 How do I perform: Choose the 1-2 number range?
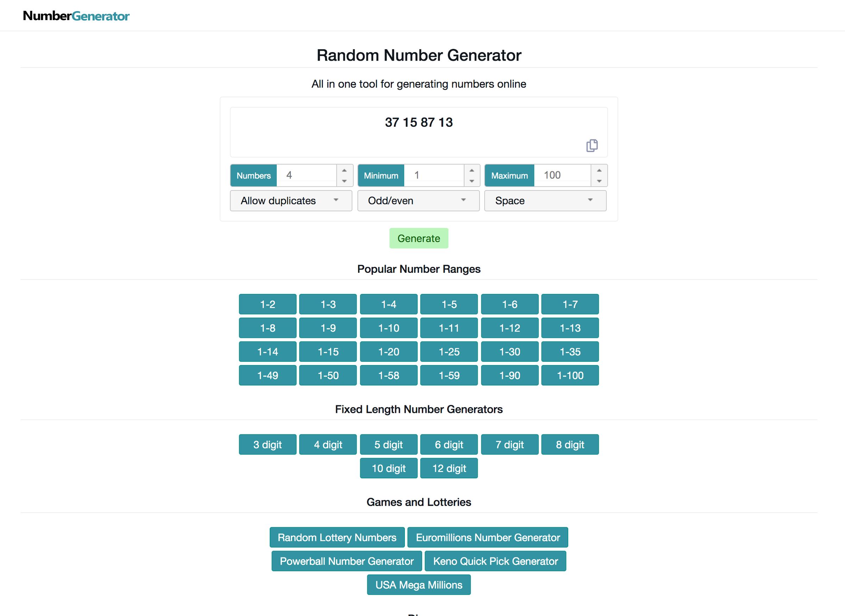click(267, 304)
